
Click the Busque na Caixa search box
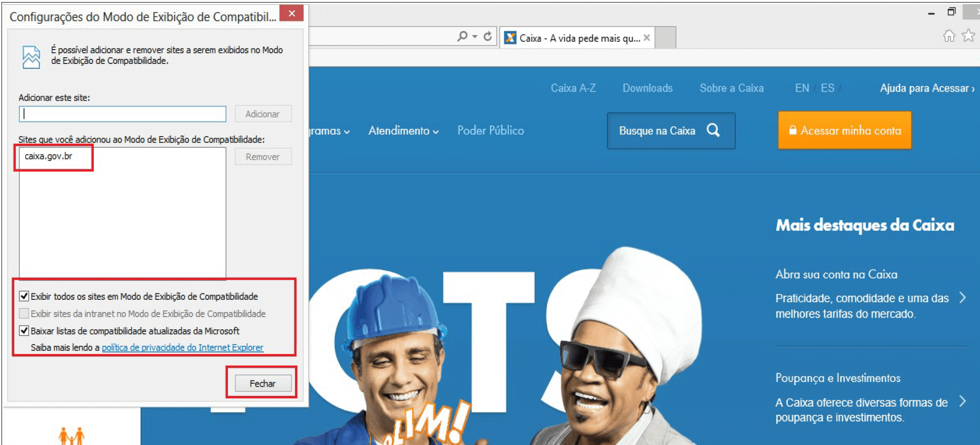click(671, 131)
